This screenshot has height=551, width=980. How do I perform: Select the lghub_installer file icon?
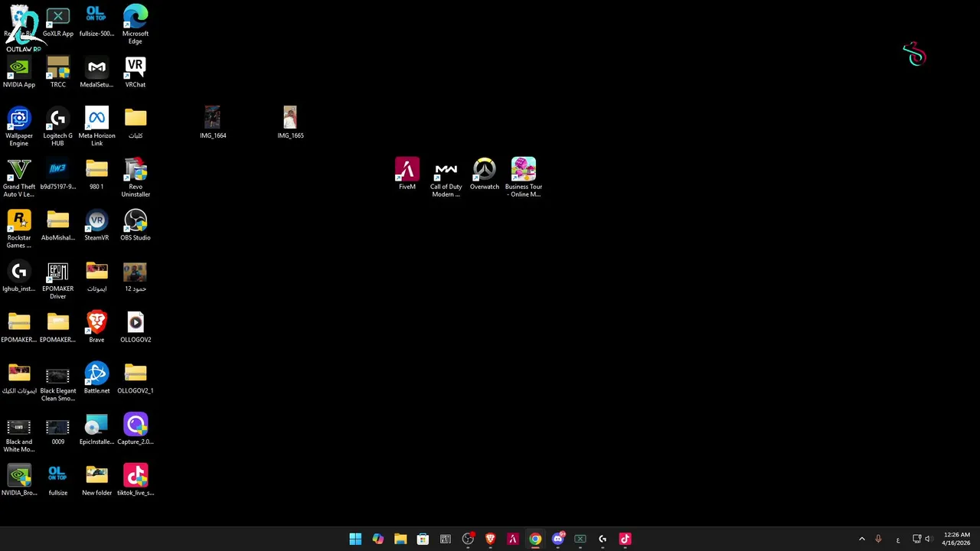coord(19,278)
